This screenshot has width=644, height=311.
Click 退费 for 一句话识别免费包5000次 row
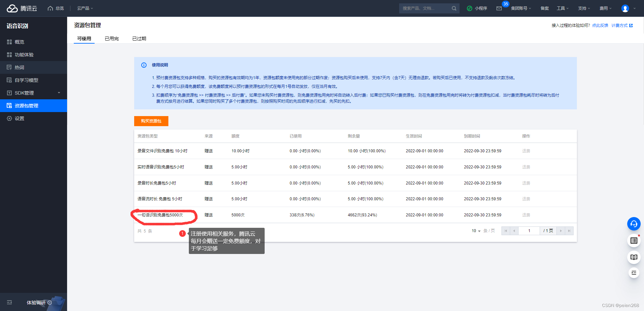pyautogui.click(x=526, y=215)
